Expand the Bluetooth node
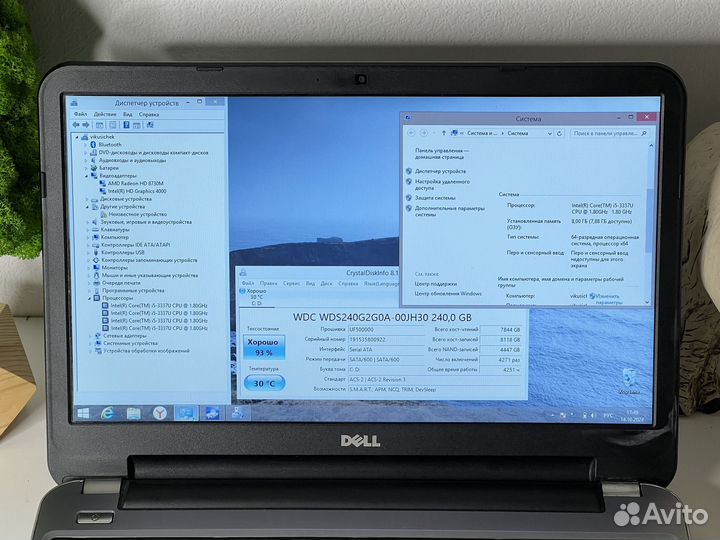The width and height of the screenshot is (720, 540). tap(85, 145)
